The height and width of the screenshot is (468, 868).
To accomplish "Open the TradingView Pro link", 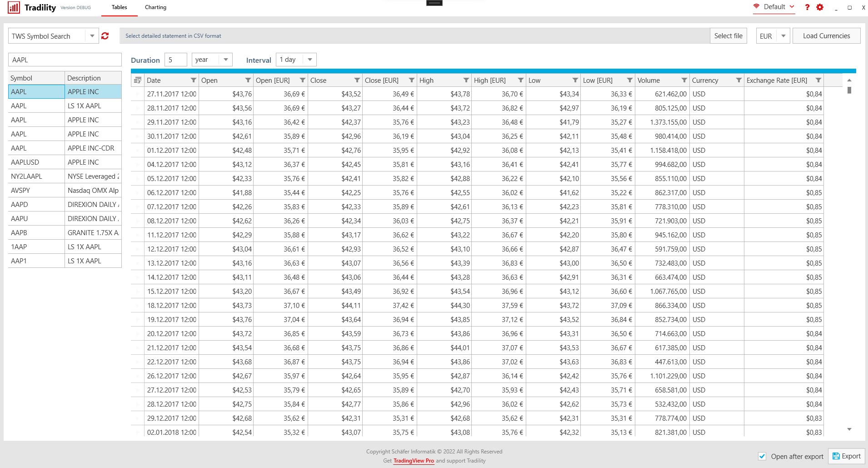I will pyautogui.click(x=414, y=461).
